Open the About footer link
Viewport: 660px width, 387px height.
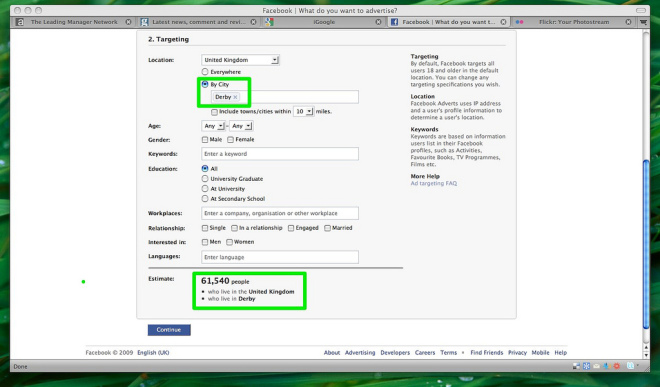coord(332,352)
